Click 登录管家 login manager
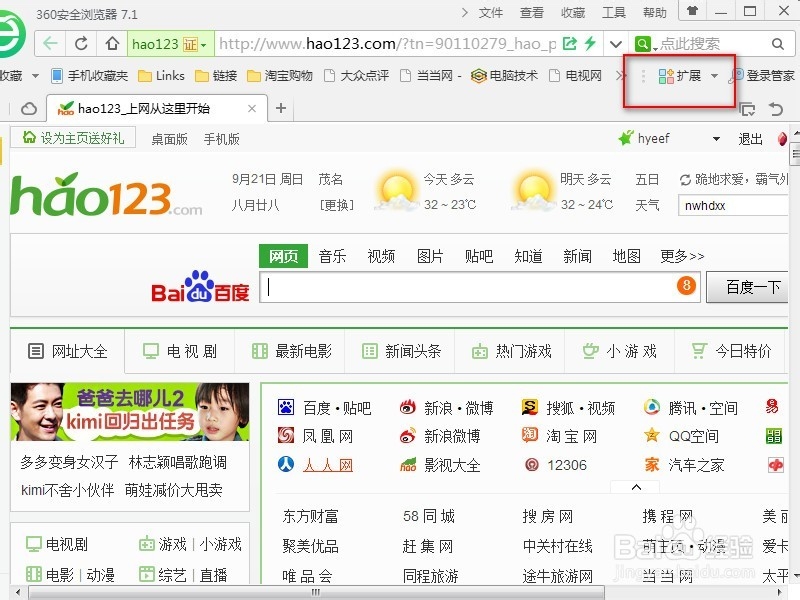 click(x=762, y=76)
